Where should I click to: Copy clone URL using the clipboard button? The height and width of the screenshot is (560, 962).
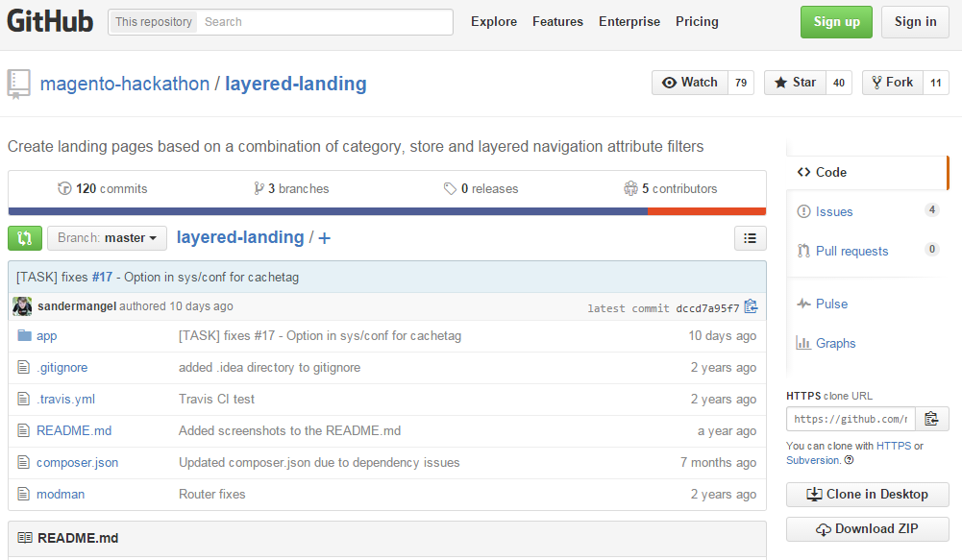click(x=931, y=419)
